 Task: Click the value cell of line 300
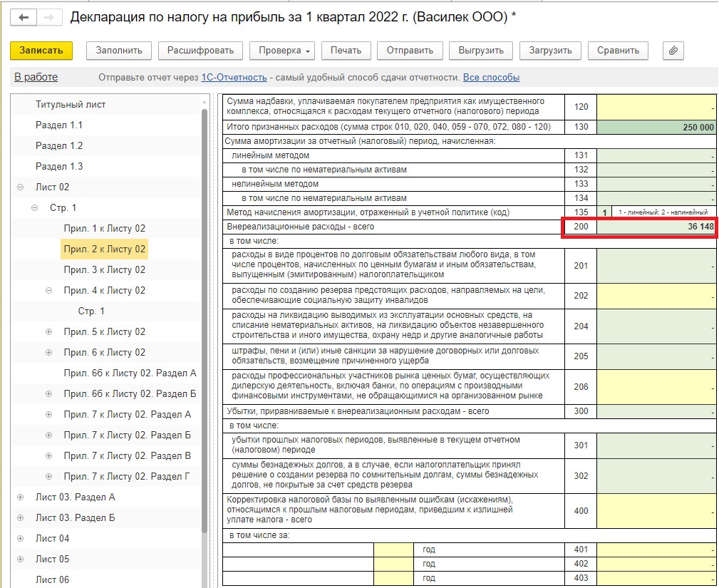656,411
